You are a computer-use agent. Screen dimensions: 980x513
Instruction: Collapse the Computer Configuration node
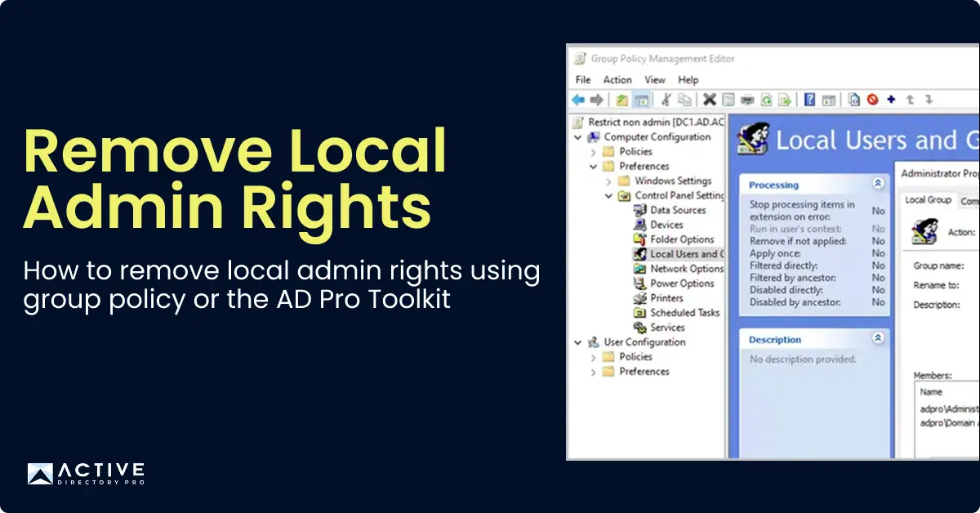click(578, 137)
